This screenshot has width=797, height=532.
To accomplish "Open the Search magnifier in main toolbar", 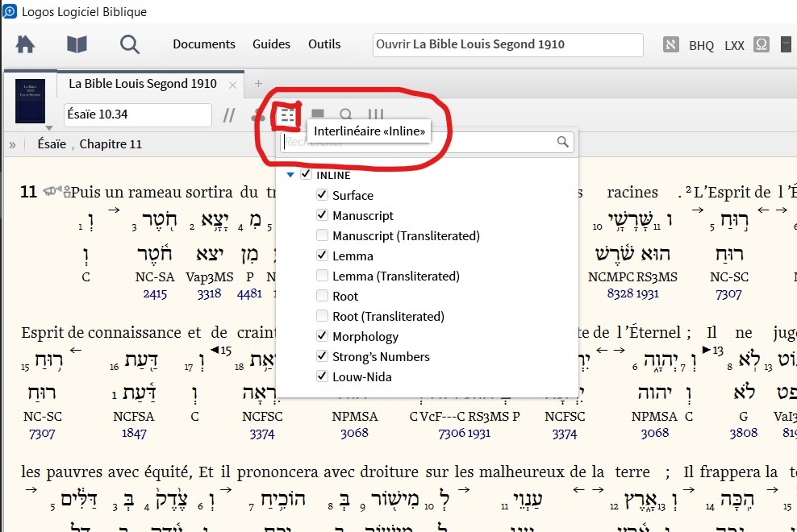I will (x=130, y=44).
